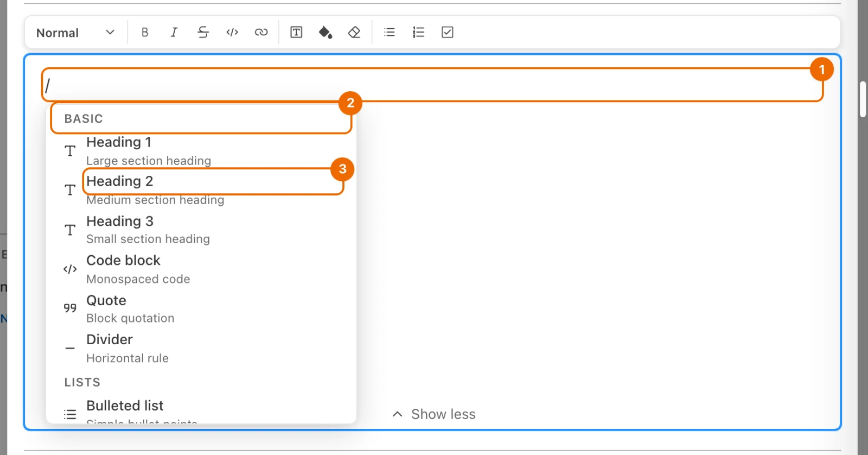Choose Heading 2 block option
The width and height of the screenshot is (868, 455).
tap(201, 190)
